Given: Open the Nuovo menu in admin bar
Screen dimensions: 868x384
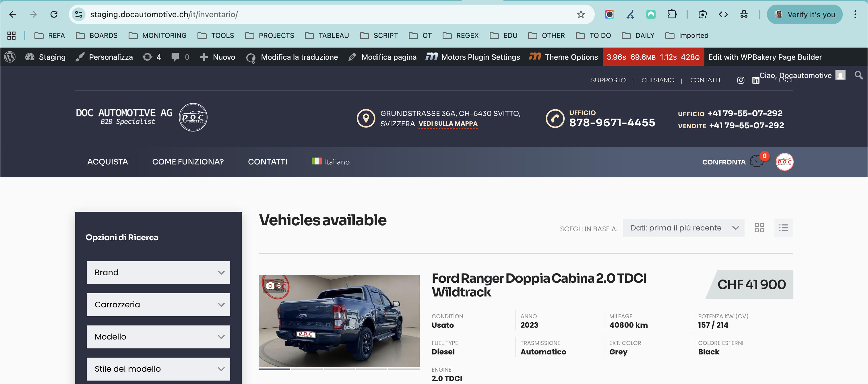Looking at the screenshot, I should (x=217, y=57).
